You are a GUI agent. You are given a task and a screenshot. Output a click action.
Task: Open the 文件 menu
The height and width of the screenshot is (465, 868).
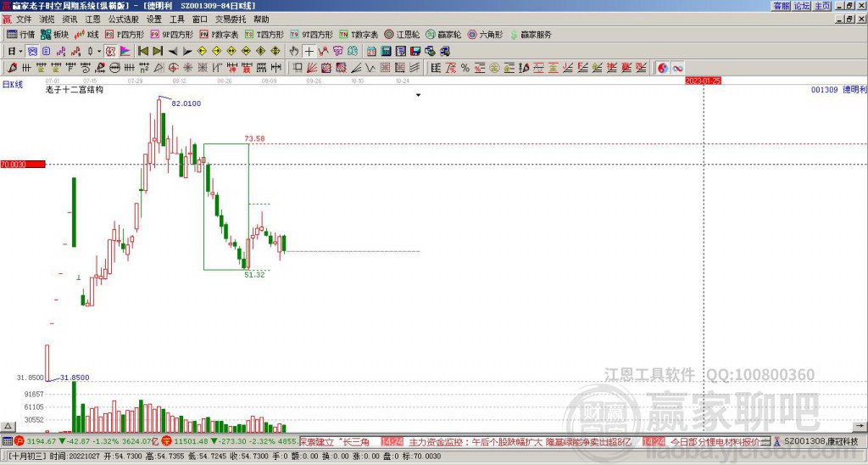tap(24, 20)
